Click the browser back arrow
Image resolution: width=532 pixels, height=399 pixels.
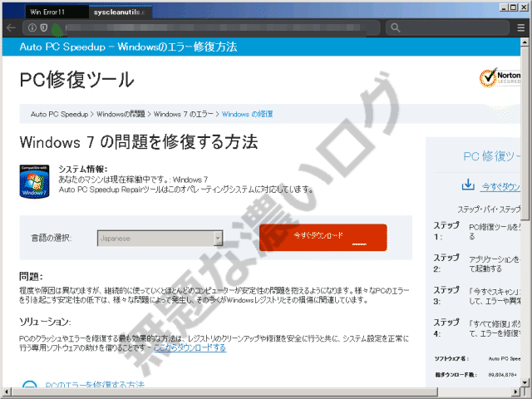pos(11,27)
